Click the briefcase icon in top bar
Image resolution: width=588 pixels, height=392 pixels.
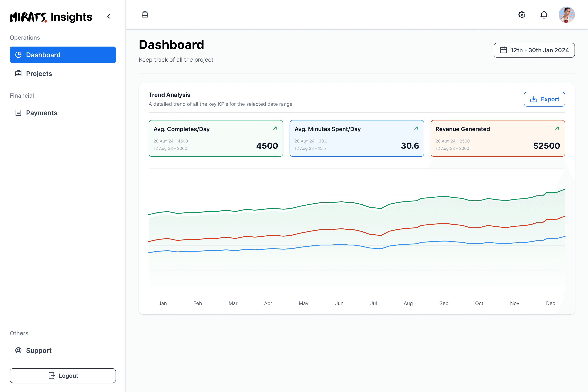[x=145, y=15]
